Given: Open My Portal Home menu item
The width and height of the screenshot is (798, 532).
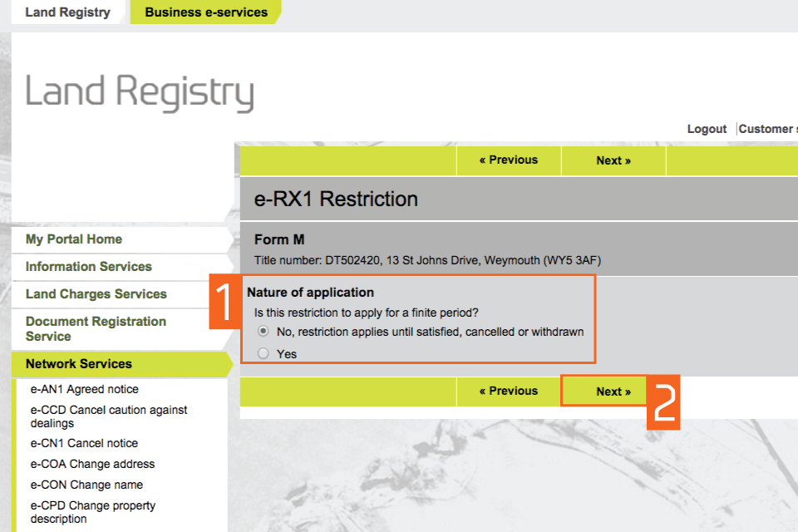Looking at the screenshot, I should pos(74,239).
